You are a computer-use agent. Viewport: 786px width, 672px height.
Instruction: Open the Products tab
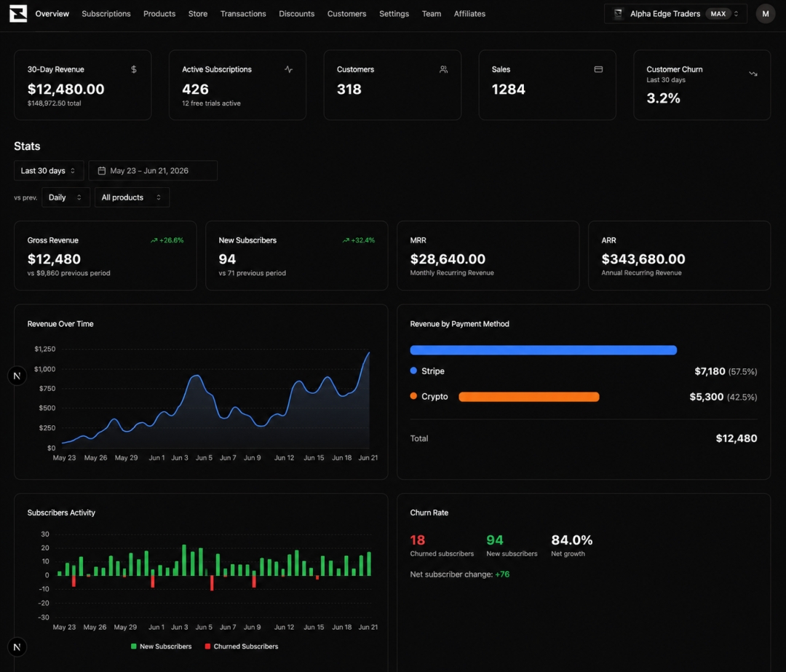[159, 14]
